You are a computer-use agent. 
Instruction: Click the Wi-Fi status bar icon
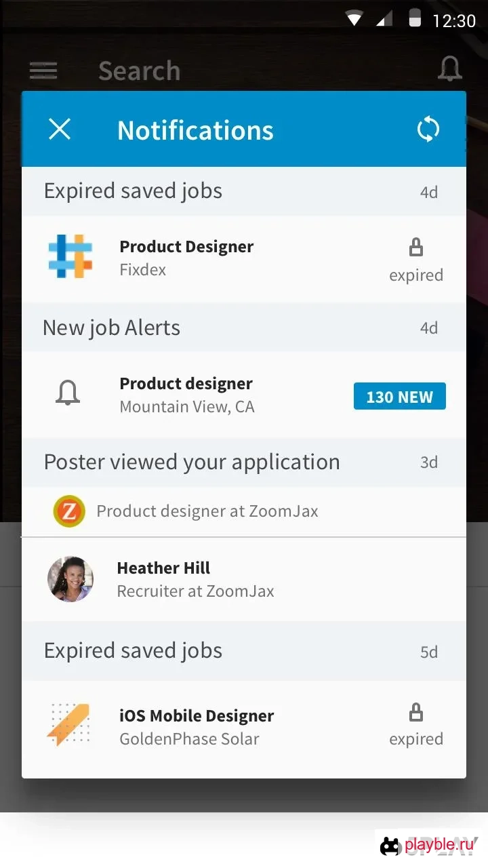pyautogui.click(x=354, y=19)
